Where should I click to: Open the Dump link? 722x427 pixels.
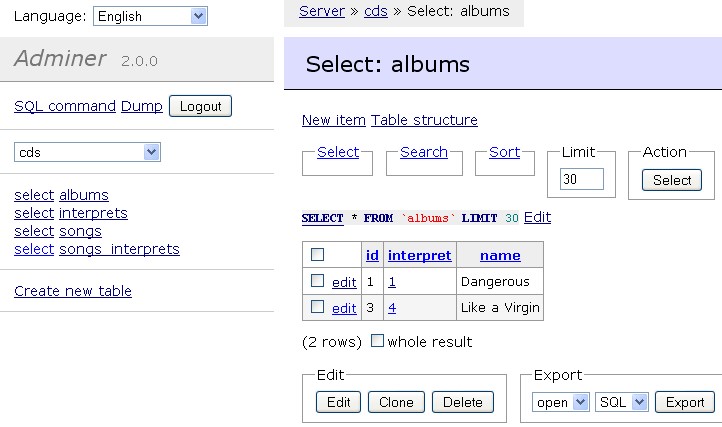[x=142, y=106]
